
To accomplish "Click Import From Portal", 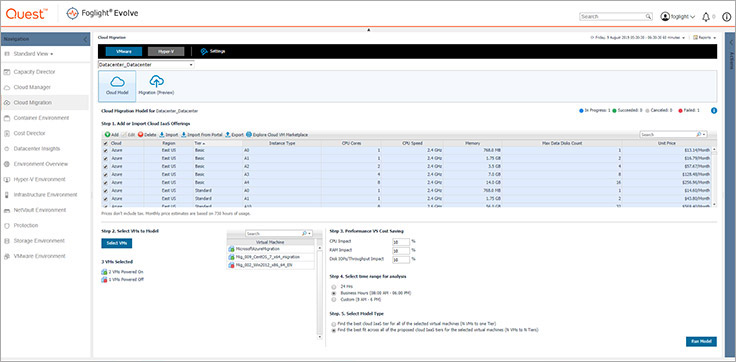I will pyautogui.click(x=202, y=135).
